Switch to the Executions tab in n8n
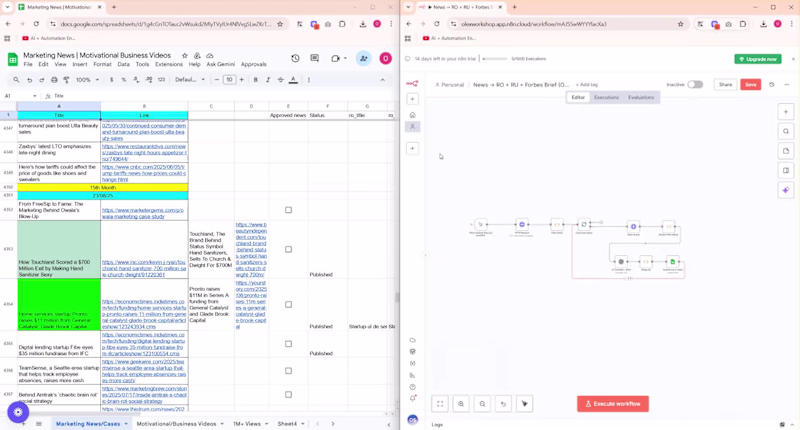This screenshot has width=800, height=430. (606, 97)
